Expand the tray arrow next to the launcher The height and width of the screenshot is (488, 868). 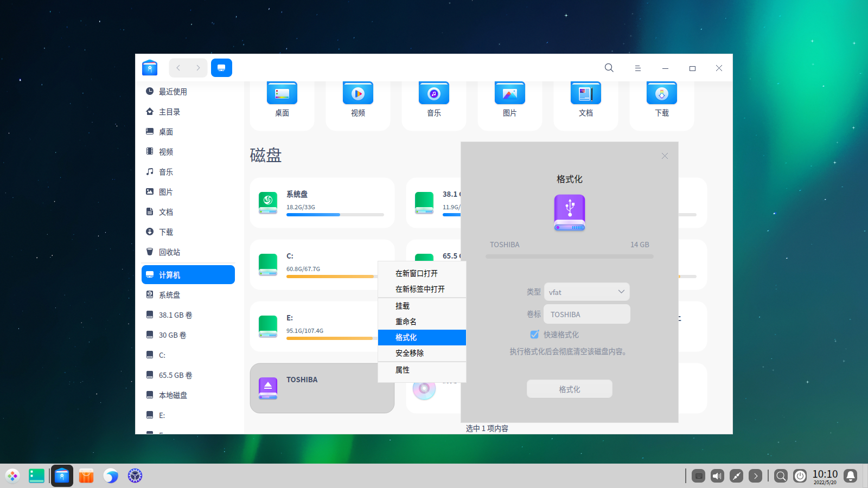755,476
